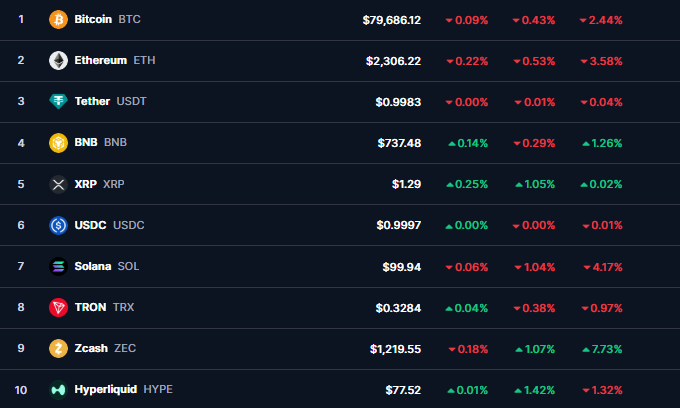Click the HYPE ticker symbol

coord(158,389)
